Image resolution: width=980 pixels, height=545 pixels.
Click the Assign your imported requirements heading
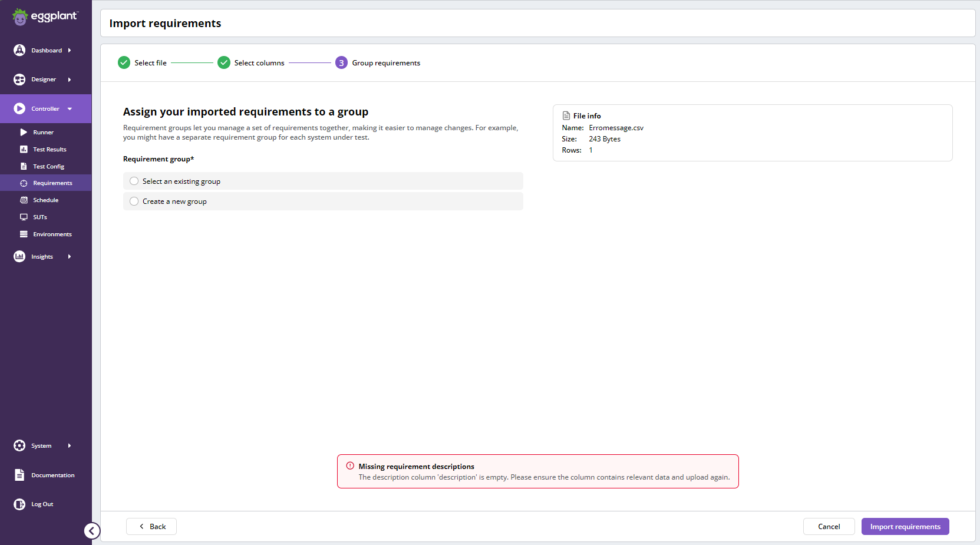pyautogui.click(x=246, y=112)
